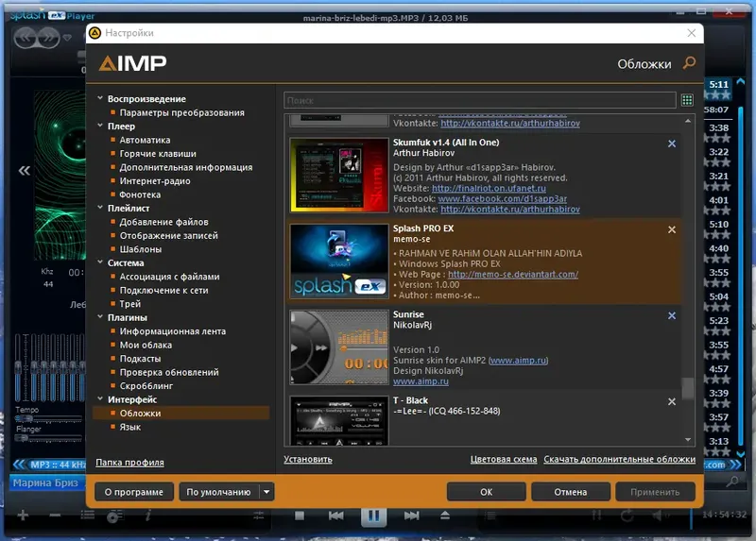
Task: Select the Splash PRO EX skin thumbnail
Action: 339,262
